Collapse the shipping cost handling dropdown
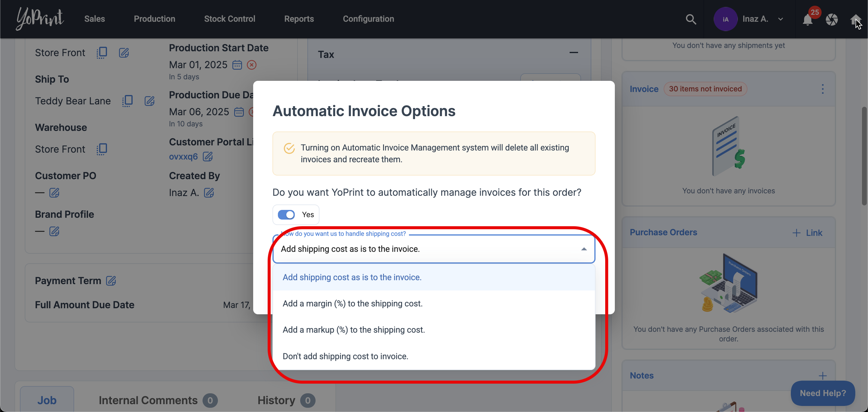Viewport: 868px width, 412px height. pyautogui.click(x=584, y=249)
